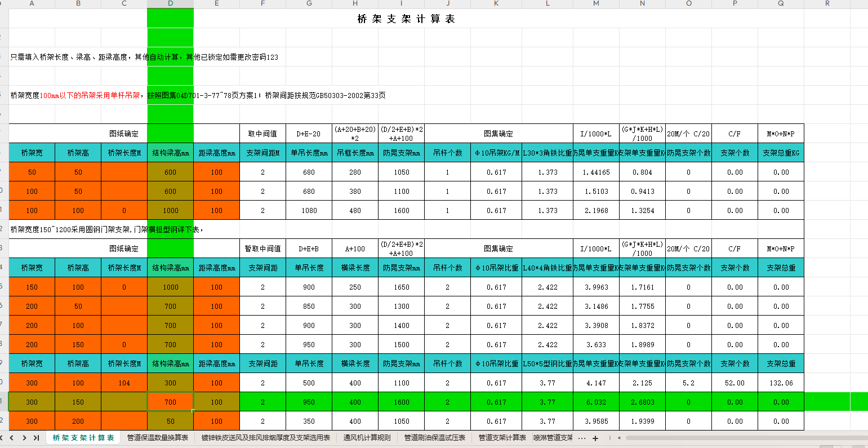The width and height of the screenshot is (868, 448).
Task: Select the cell with value 1650
Action: pyautogui.click(x=401, y=287)
